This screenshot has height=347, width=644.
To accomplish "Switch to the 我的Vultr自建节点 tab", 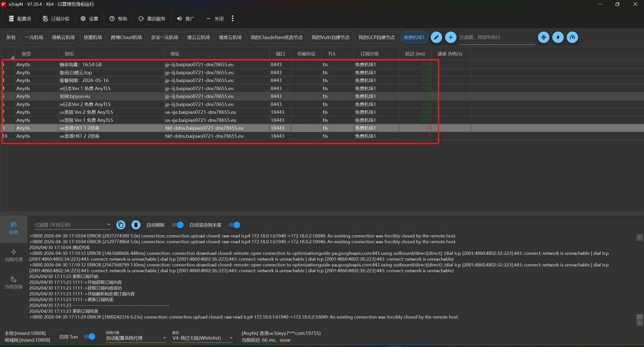I will [x=331, y=37].
